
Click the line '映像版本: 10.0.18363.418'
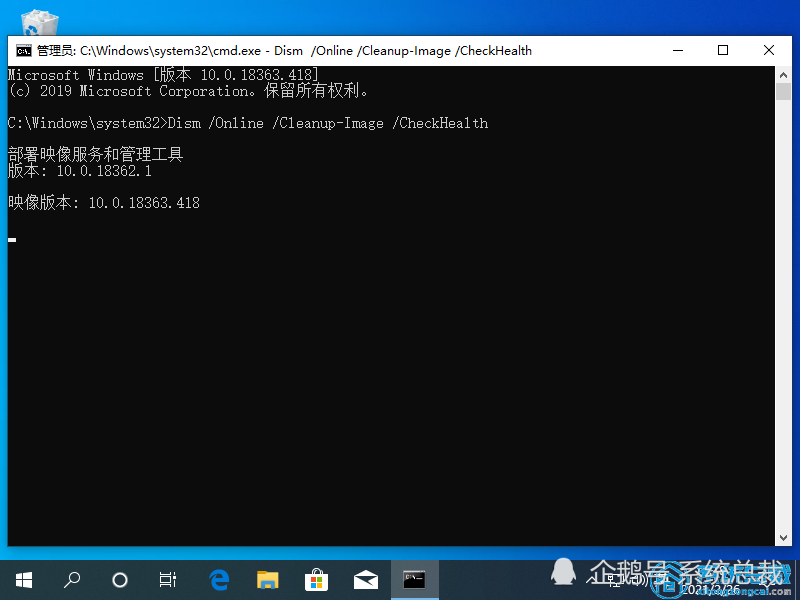coord(104,203)
